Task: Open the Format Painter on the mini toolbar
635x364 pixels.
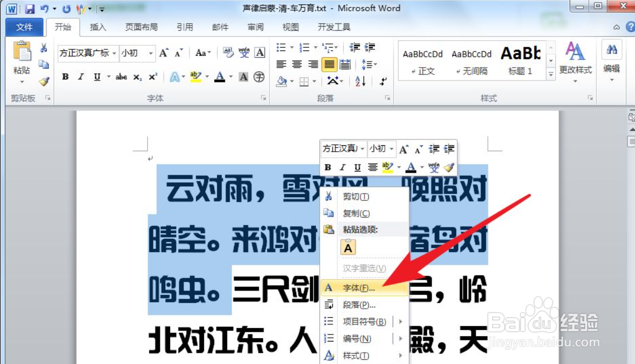Action: [450, 167]
